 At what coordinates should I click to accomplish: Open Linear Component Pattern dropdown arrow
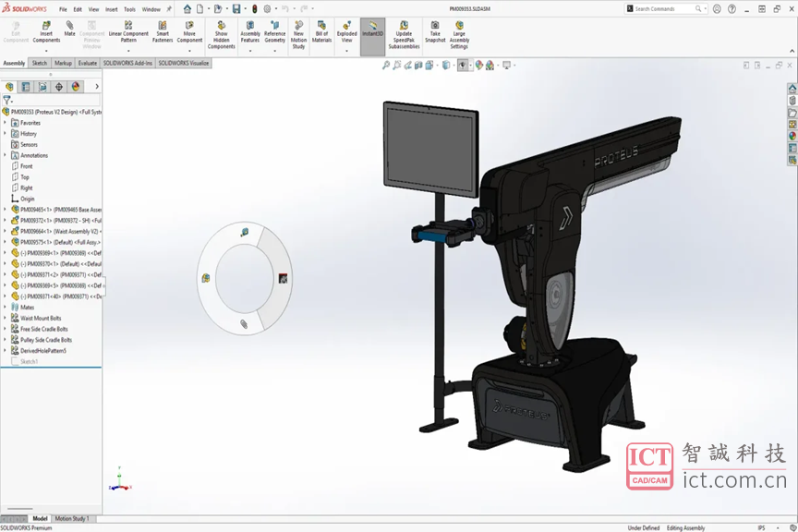128,51
